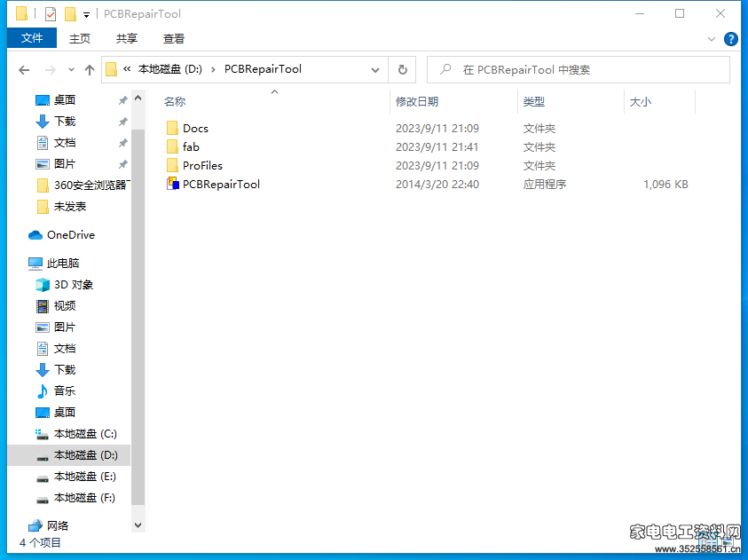Click the New folder quick access icon
Viewport: 748px width, 560px height.
pos(71,14)
